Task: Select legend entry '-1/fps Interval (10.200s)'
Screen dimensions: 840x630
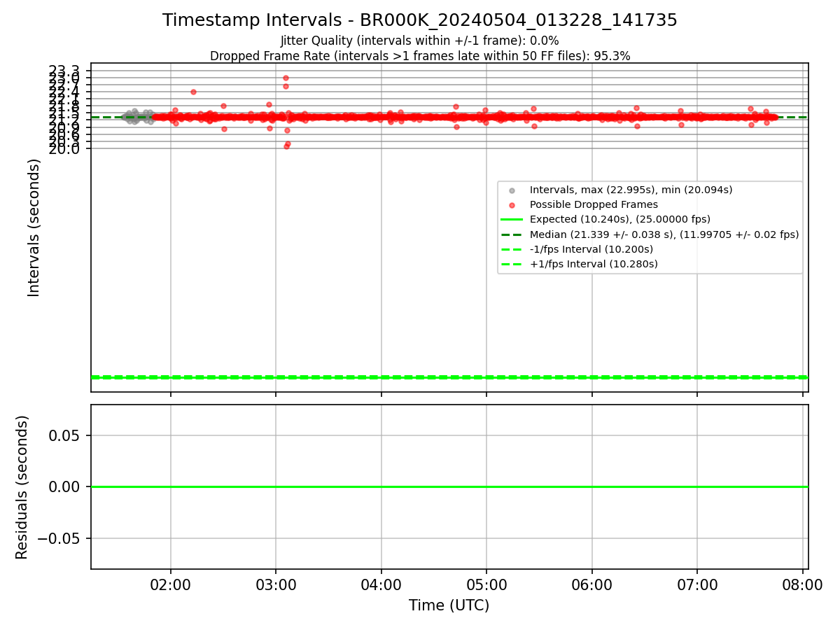Action: [591, 249]
